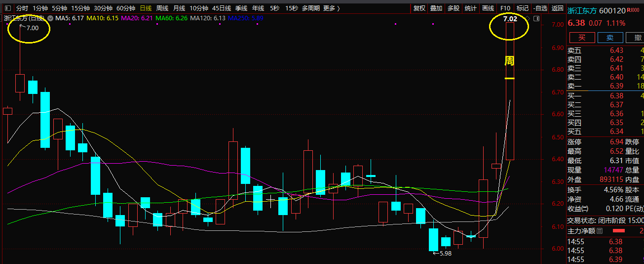The width and height of the screenshot is (644, 264).
Task: Click 卖二 ask row at 6.40
Action: point(606,77)
